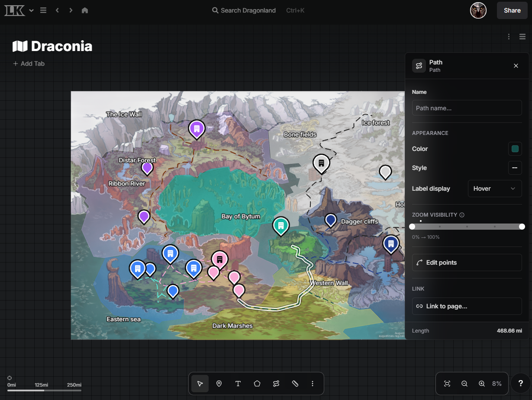Open the Help question mark button
This screenshot has height=400, width=532.
520,383
